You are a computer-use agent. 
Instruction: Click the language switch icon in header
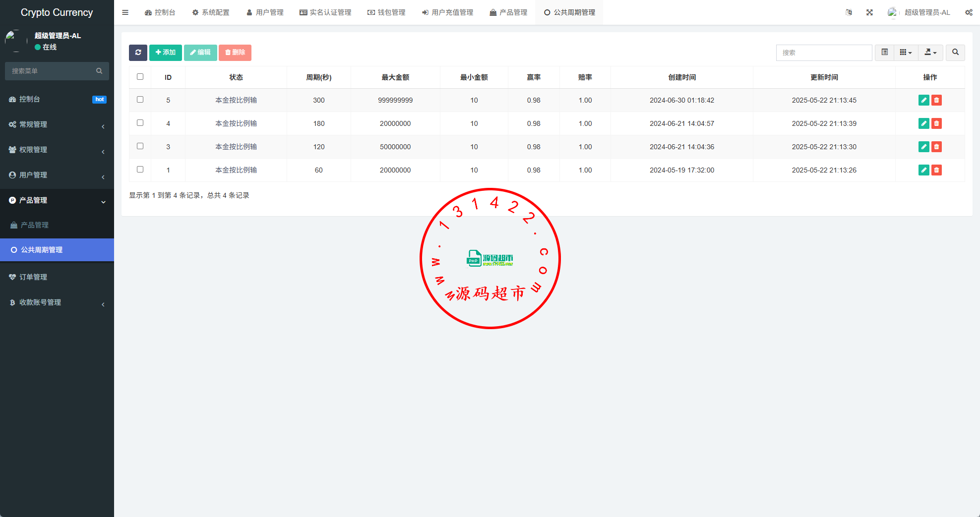click(x=849, y=12)
